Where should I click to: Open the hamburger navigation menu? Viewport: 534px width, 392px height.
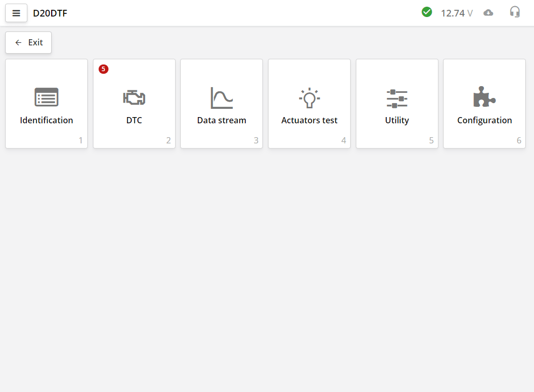(x=16, y=12)
